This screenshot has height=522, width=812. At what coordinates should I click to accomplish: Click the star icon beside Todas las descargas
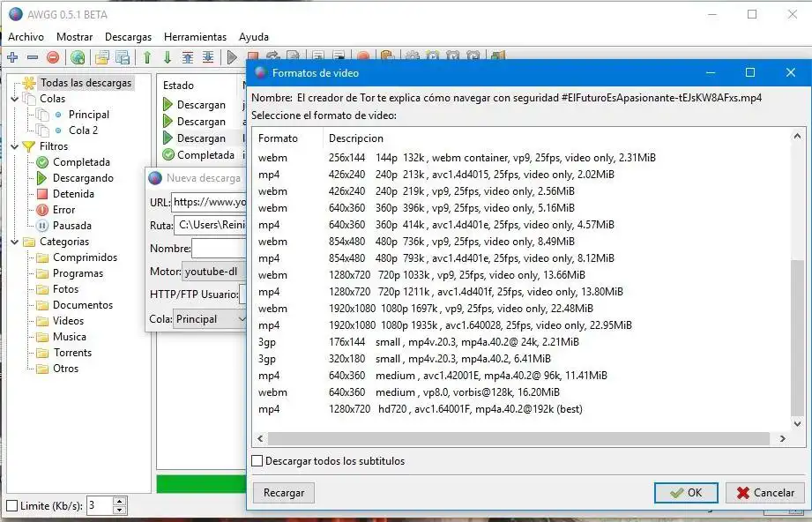click(29, 83)
